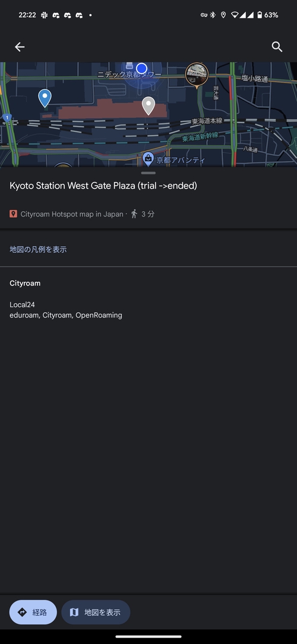The width and height of the screenshot is (297, 644).
Task: Tap the place title Kyoto Station West Gate Plaza
Action: [103, 186]
